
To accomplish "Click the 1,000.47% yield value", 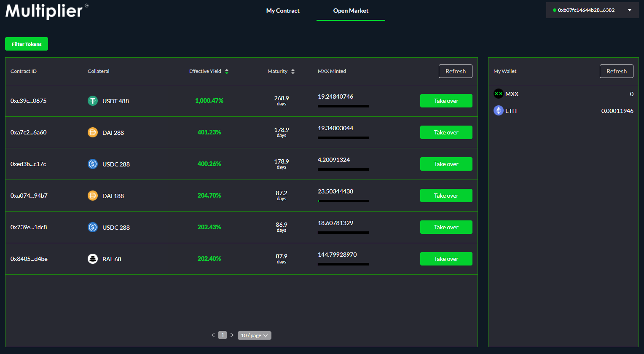I will click(209, 101).
